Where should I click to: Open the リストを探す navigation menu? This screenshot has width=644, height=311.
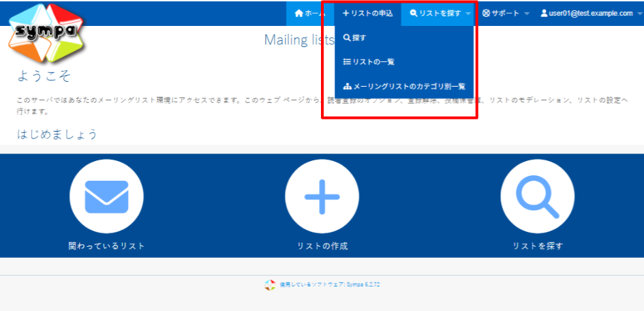point(438,14)
